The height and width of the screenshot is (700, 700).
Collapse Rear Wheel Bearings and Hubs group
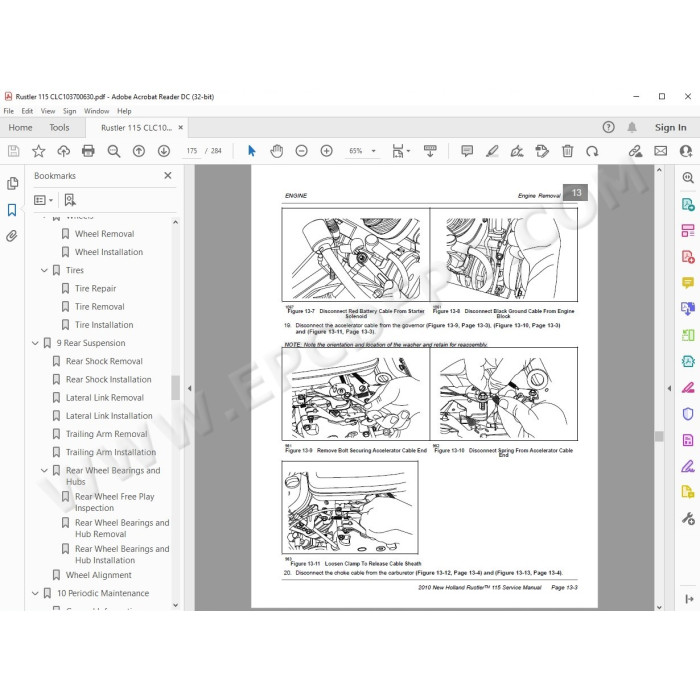point(44,471)
